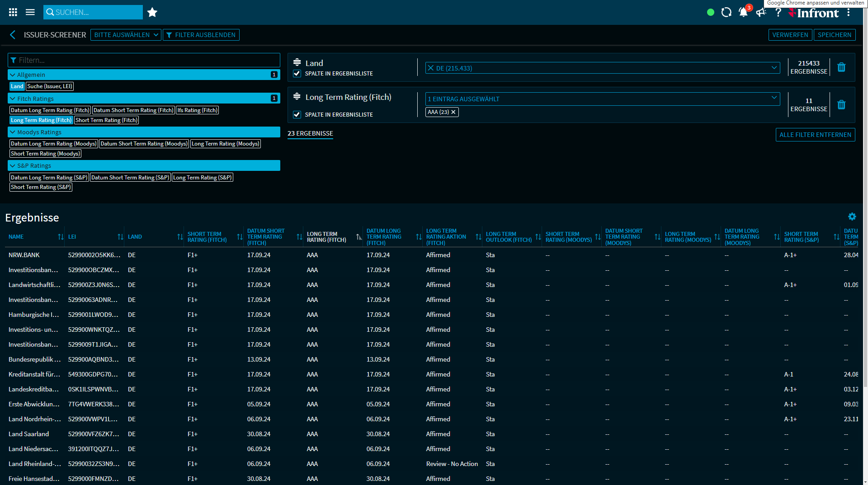Collapse the Moodys Ratings section

(x=12, y=132)
